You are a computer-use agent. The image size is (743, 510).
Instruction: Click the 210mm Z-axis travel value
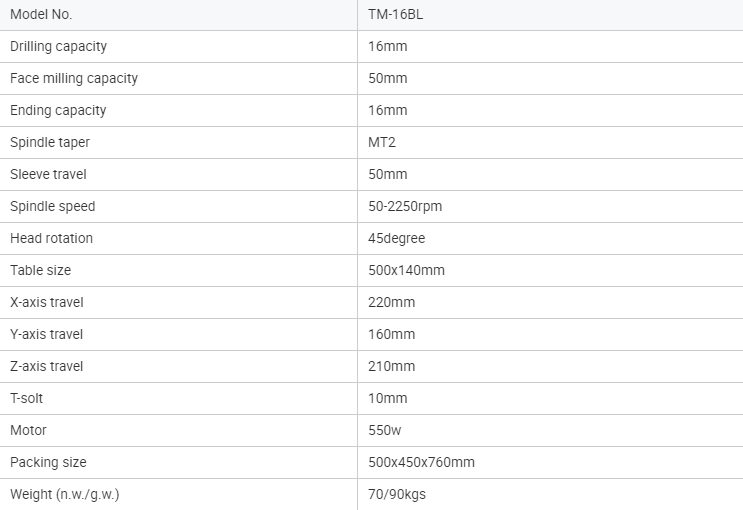391,366
